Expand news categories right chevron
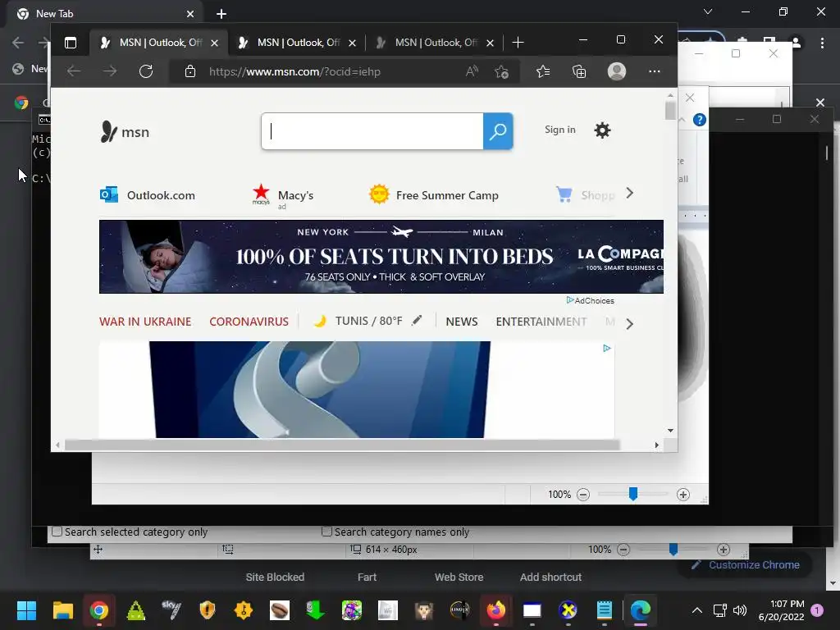The width and height of the screenshot is (840, 630). [x=629, y=323]
